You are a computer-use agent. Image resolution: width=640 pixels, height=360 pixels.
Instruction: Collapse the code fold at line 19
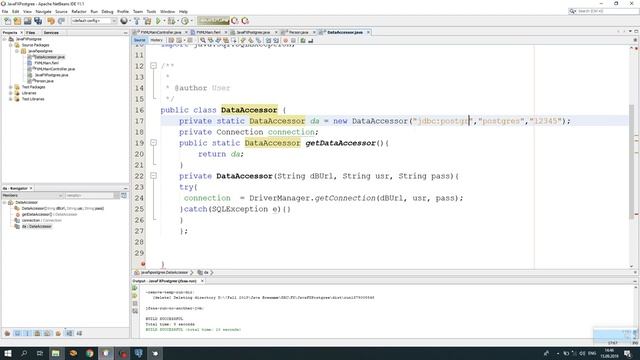[153, 143]
